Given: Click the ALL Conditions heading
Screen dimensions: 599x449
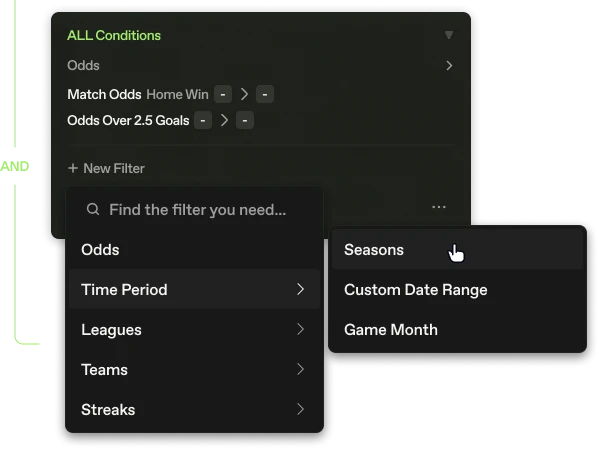Looking at the screenshot, I should tap(114, 36).
